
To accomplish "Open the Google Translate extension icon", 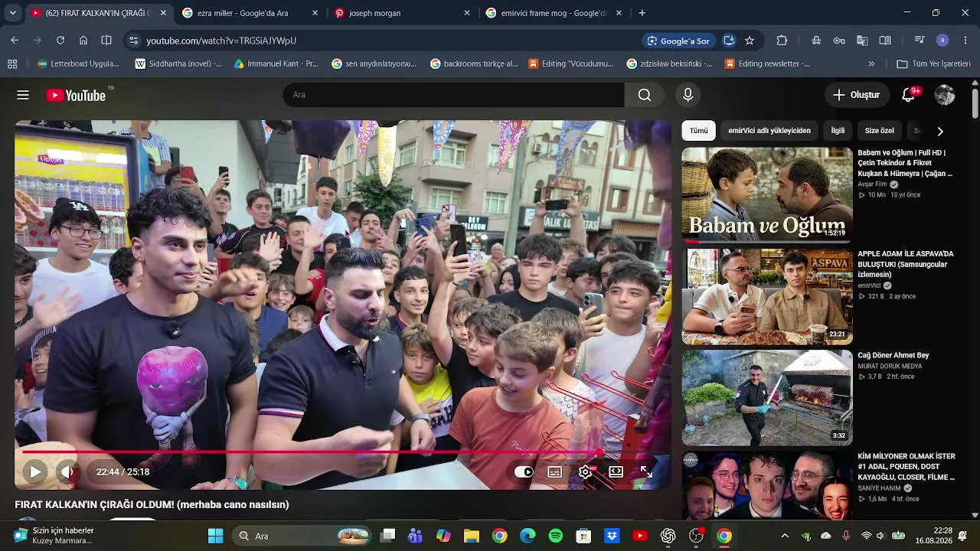I will tap(862, 41).
